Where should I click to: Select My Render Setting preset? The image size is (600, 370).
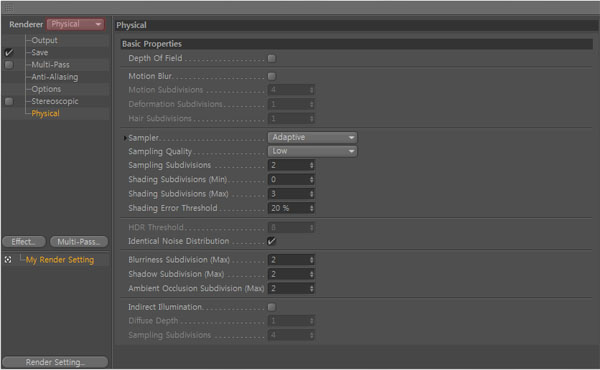(60, 260)
